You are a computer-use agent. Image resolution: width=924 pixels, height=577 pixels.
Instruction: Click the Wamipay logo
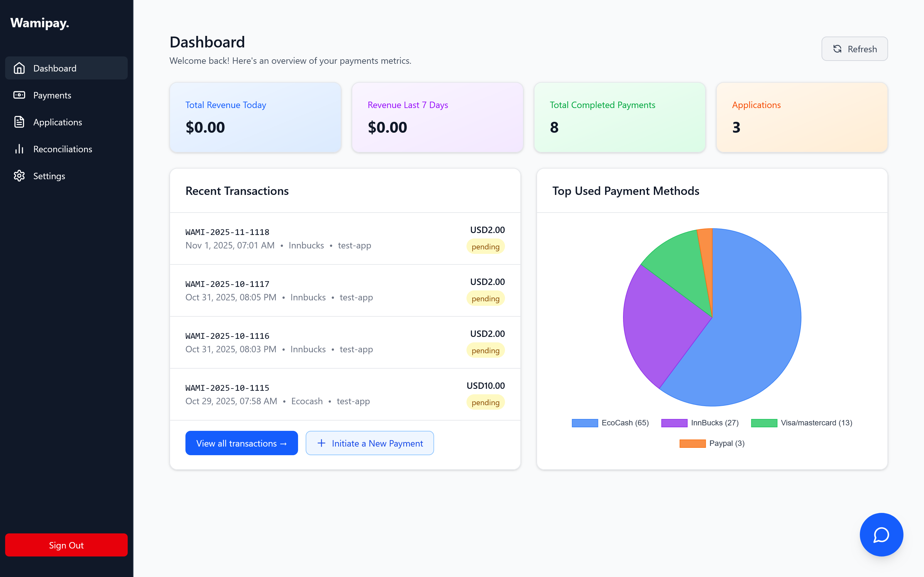click(40, 23)
